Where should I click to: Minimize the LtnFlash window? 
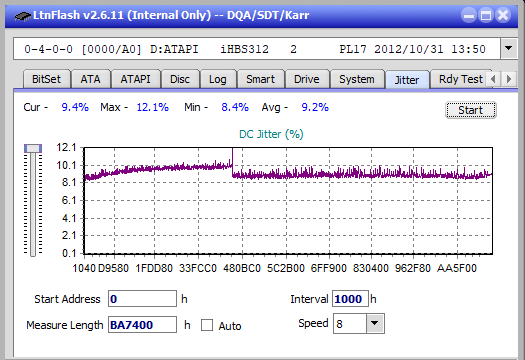[469, 15]
